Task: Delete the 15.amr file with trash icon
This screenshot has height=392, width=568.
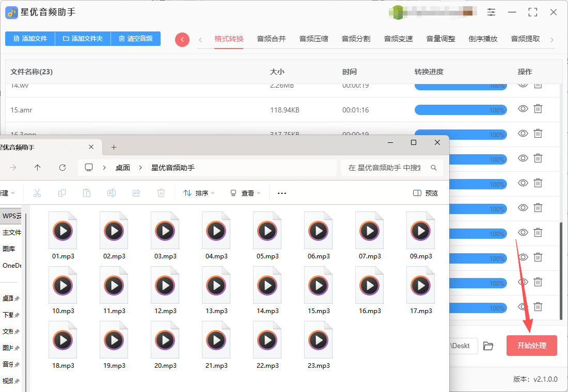Action: tap(538, 109)
